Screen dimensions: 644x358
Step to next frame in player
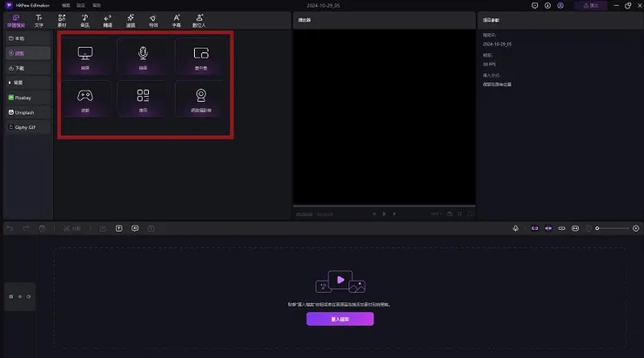point(394,213)
